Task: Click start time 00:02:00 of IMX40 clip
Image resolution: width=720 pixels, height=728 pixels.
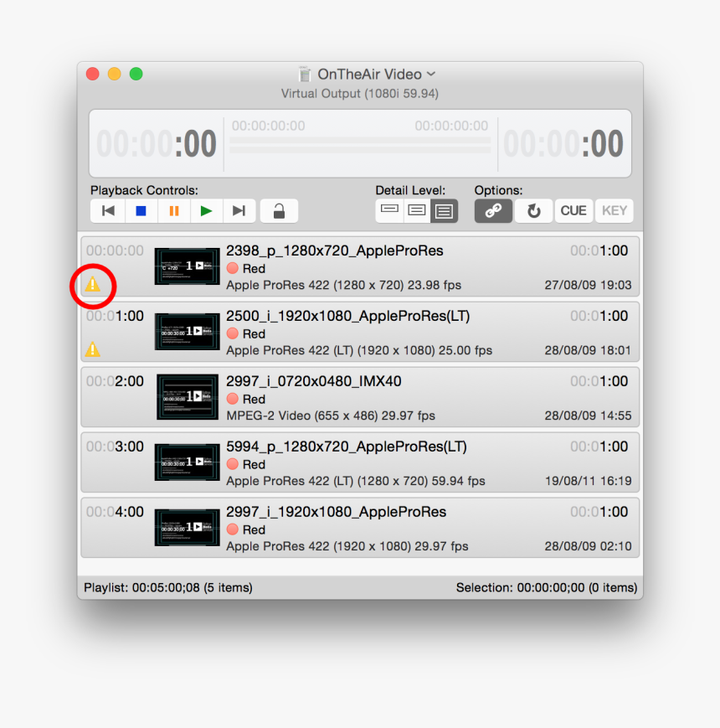Action: 115,381
